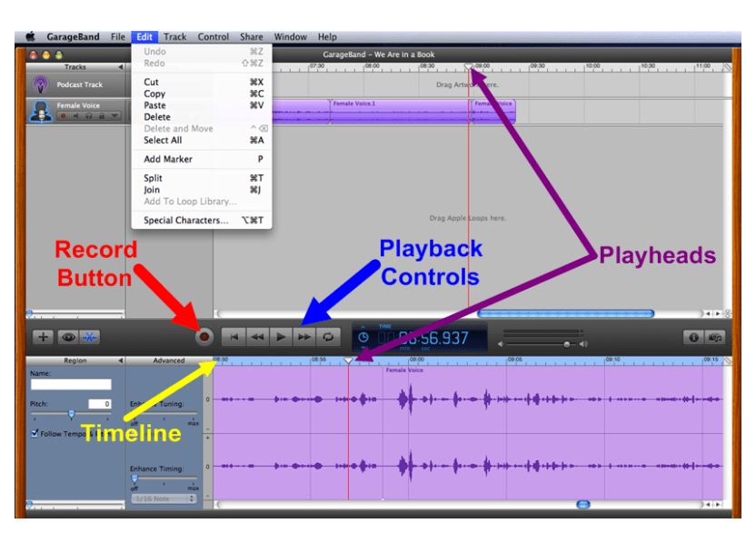Click the clock icon in the time display
Image resolution: width=756 pixels, height=533 pixels.
[x=363, y=338]
